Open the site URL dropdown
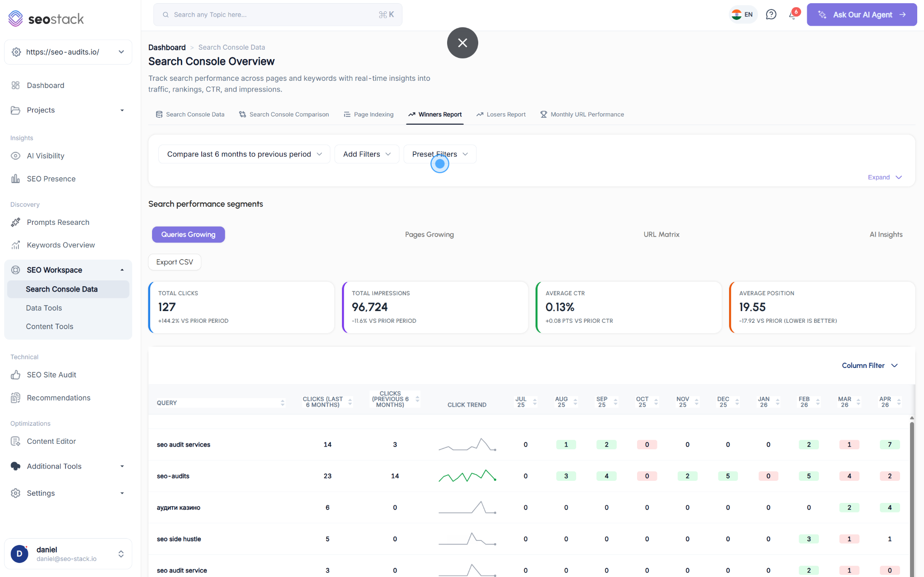Viewport: 924px width, 577px height. pos(68,52)
